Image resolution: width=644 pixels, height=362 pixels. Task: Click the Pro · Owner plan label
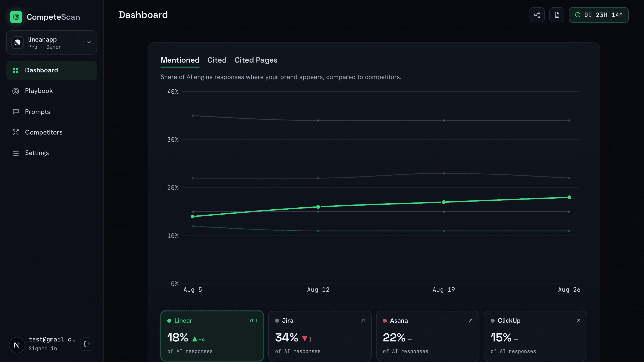coord(45,47)
